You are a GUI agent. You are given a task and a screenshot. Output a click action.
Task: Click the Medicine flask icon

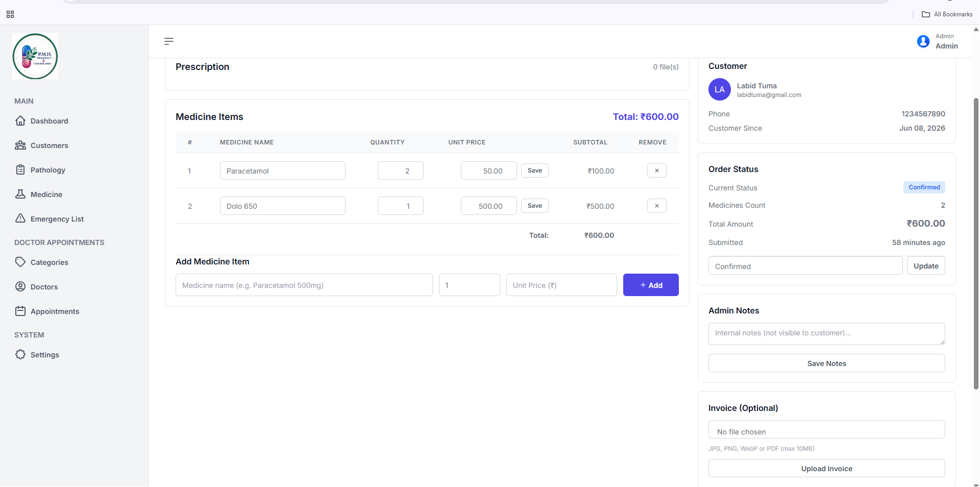(20, 194)
